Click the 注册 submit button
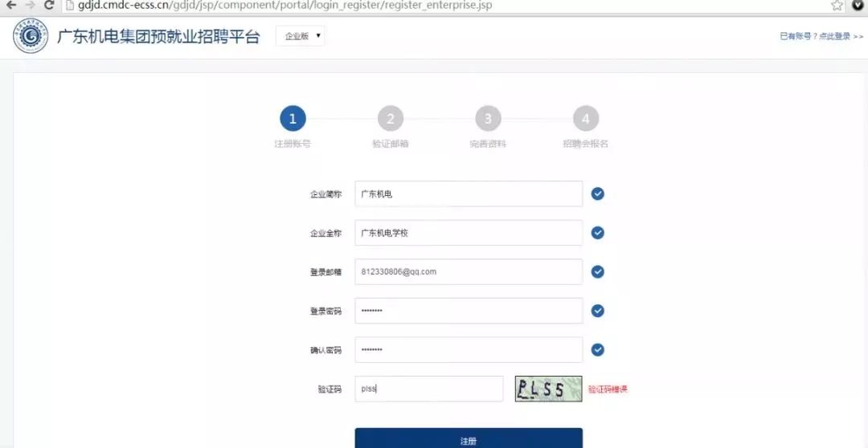The image size is (868, 448). click(469, 438)
